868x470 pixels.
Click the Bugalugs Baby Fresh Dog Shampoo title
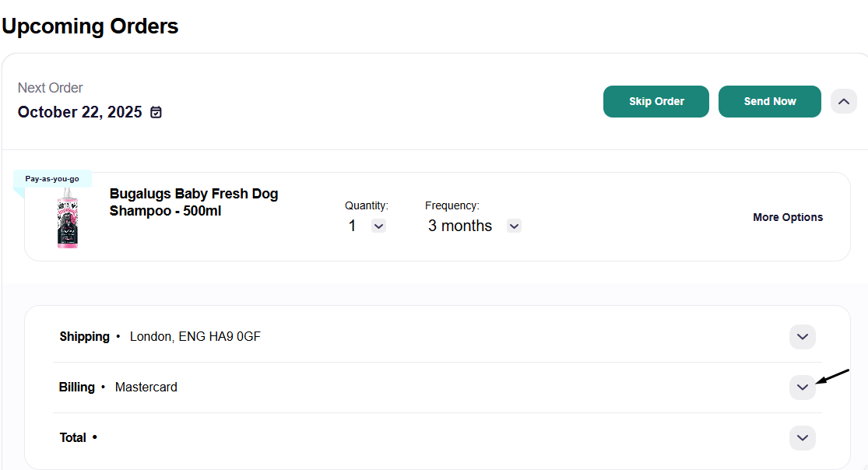coord(194,202)
